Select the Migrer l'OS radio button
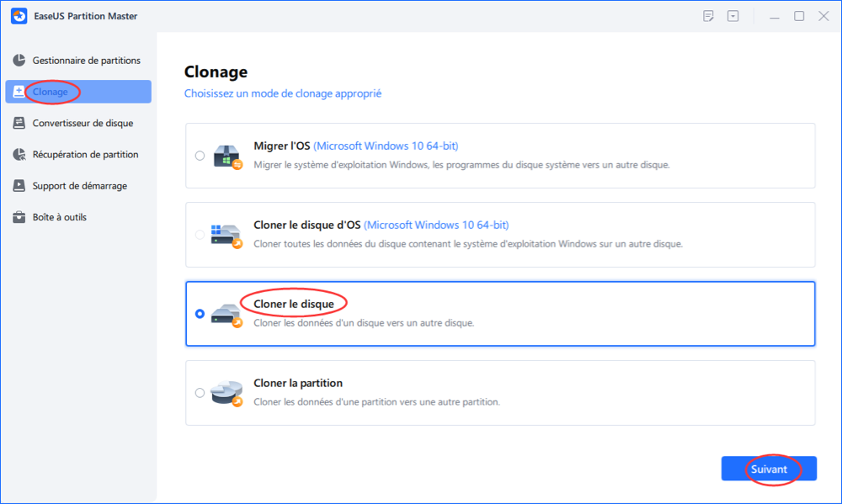The width and height of the screenshot is (842, 504). [200, 156]
